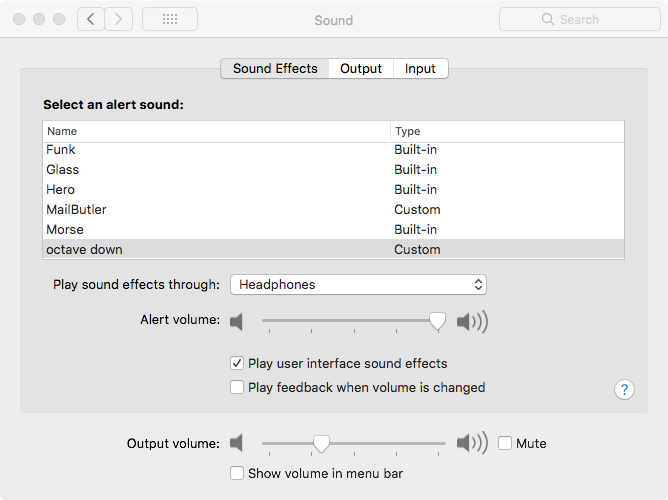Open the Play sound effects through dropdown

(x=358, y=284)
